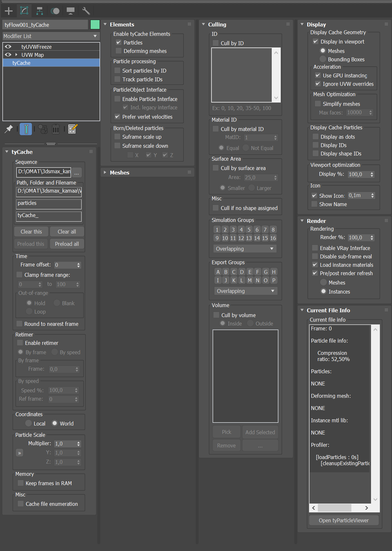This screenshot has width=392, height=551.
Task: Remove modifier with trash icon
Action: [56, 129]
